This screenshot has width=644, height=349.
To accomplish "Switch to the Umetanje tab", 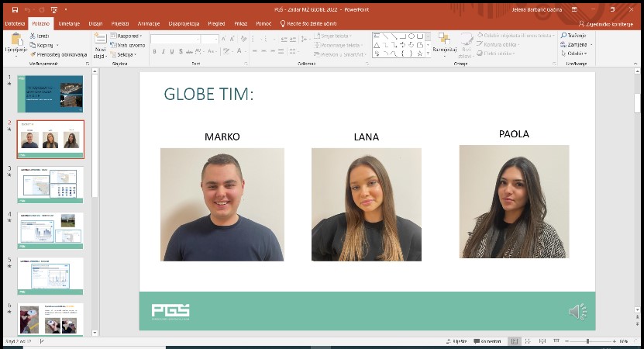I will pos(69,24).
